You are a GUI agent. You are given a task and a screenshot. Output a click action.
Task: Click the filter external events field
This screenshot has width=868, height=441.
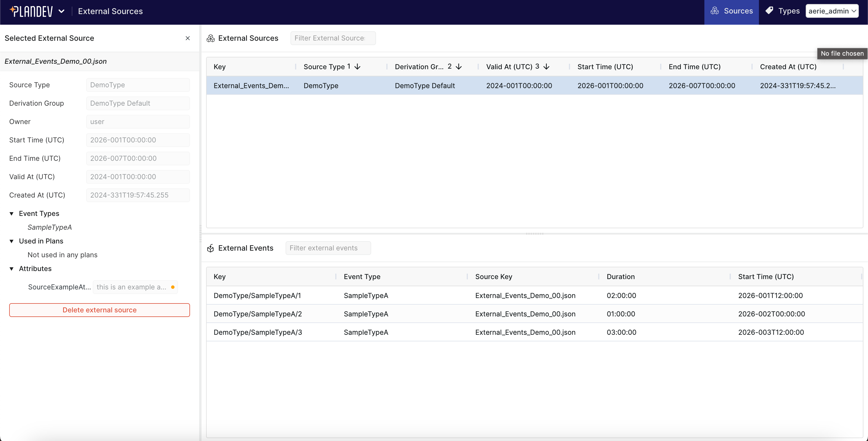click(x=328, y=248)
